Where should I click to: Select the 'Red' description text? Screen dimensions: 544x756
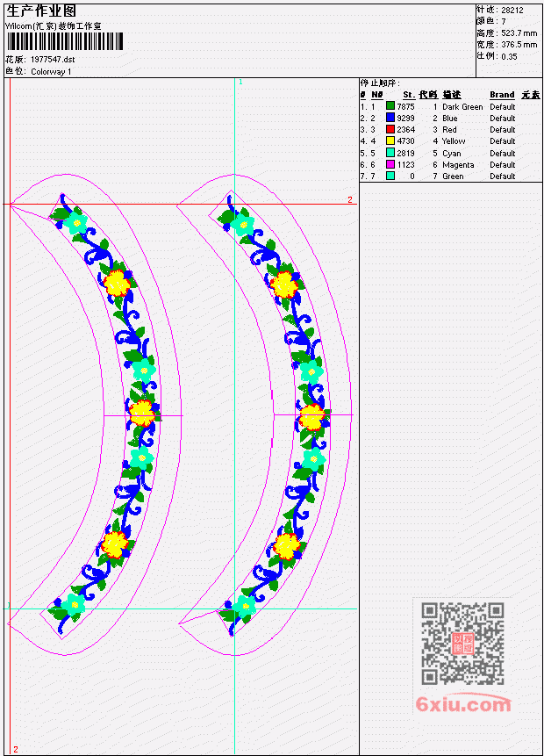pyautogui.click(x=449, y=130)
